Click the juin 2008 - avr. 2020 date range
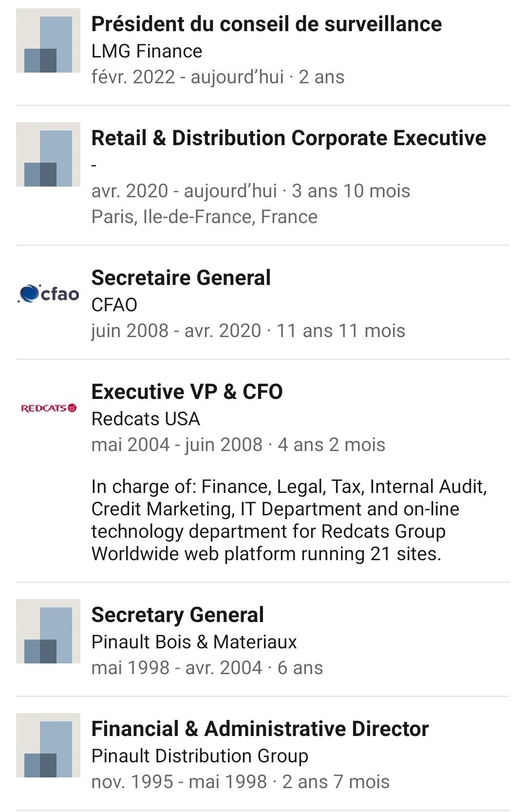526x812 pixels. (176, 331)
